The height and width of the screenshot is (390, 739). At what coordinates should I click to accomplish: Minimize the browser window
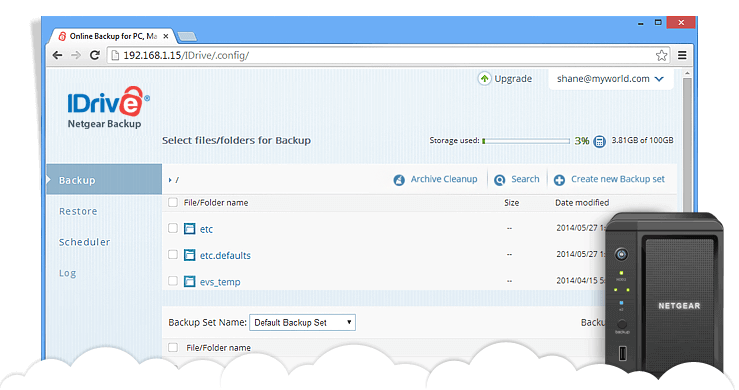(x=640, y=23)
